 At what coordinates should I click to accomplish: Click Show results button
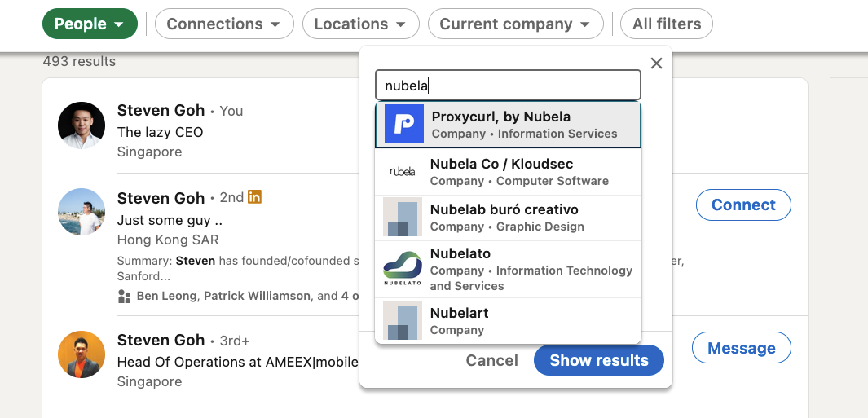point(599,360)
